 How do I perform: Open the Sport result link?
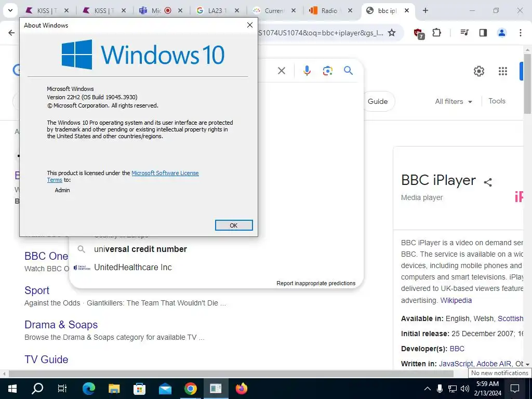click(x=37, y=290)
